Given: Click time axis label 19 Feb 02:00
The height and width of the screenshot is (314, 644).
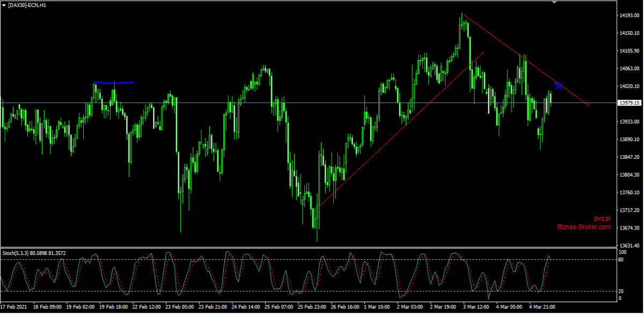Looking at the screenshot, I should pos(80,307).
